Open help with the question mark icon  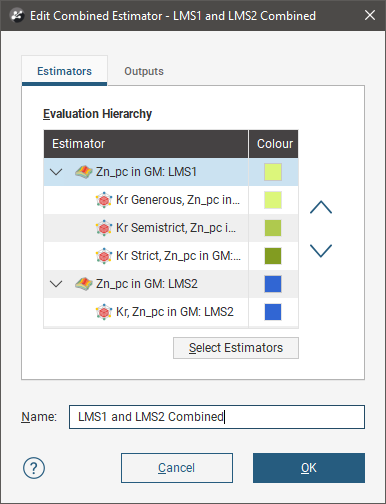click(34, 468)
